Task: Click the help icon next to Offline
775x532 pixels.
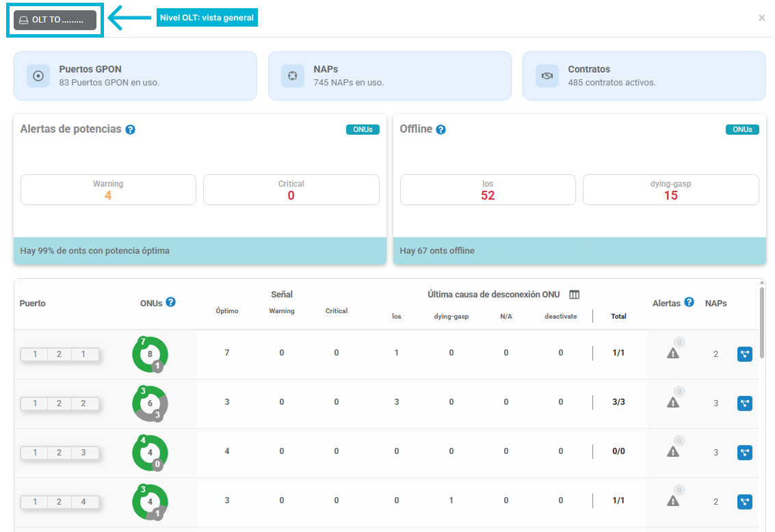Action: [x=441, y=129]
